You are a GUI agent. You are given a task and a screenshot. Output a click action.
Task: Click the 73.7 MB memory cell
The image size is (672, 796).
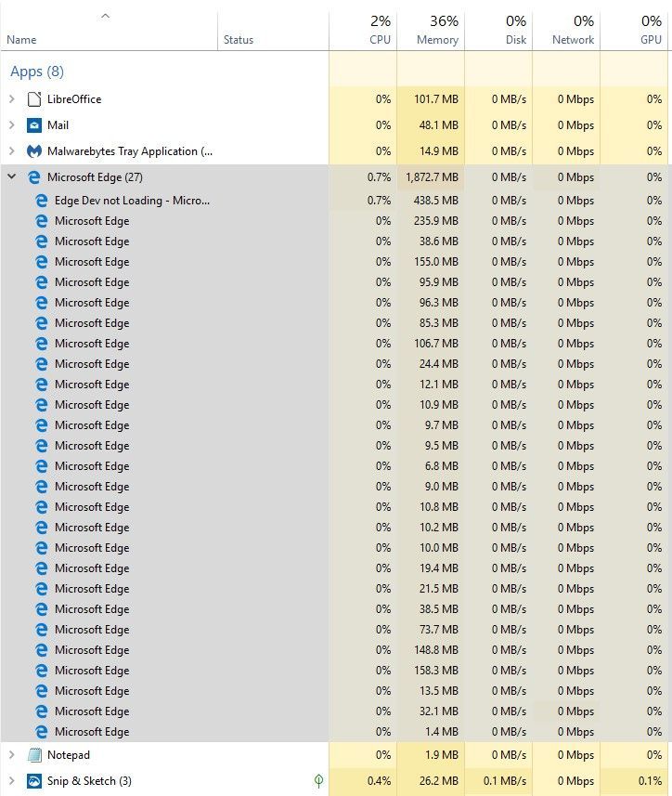pyautogui.click(x=431, y=630)
